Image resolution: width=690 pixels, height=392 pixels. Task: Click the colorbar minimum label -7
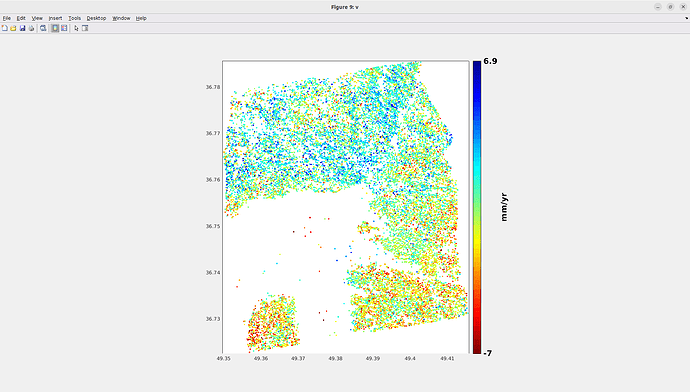488,353
